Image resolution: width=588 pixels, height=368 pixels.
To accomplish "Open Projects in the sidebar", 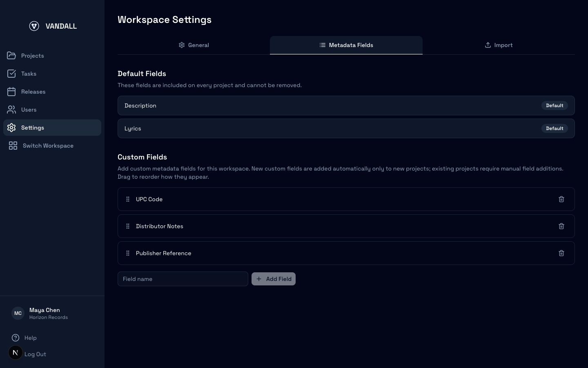I will coord(52,56).
